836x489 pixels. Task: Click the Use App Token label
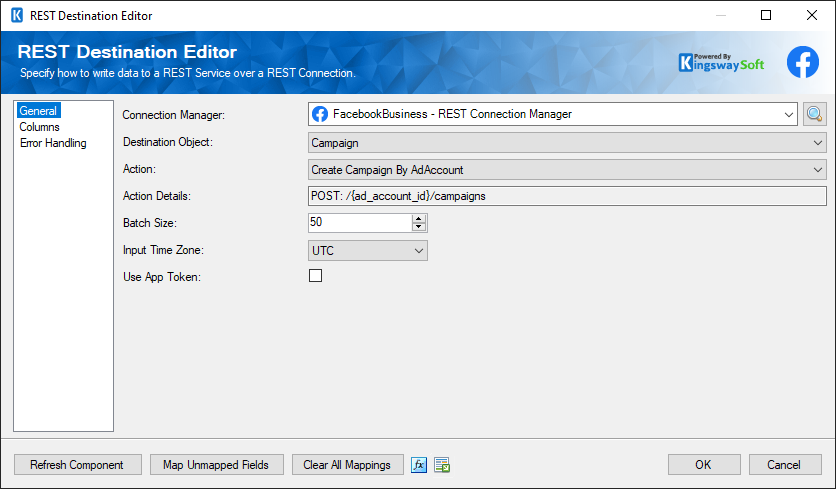point(162,277)
